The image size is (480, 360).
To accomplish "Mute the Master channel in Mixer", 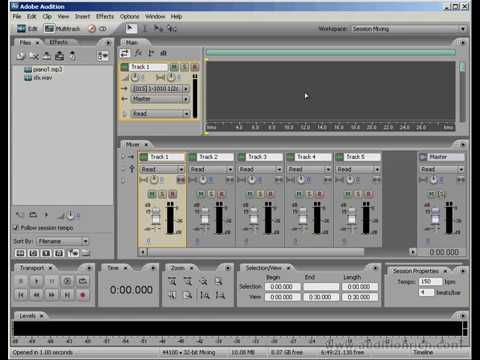I will click(431, 194).
